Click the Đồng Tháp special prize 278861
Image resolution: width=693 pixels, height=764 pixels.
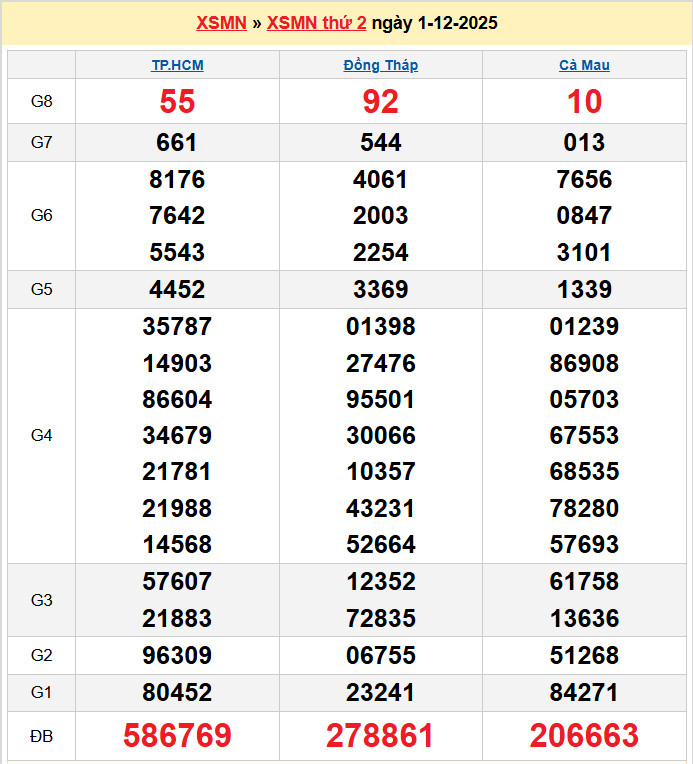coord(380,736)
